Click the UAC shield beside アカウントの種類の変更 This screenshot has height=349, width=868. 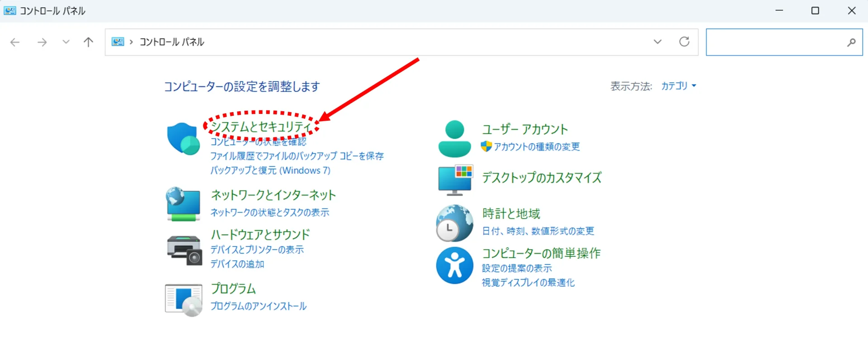(x=486, y=146)
